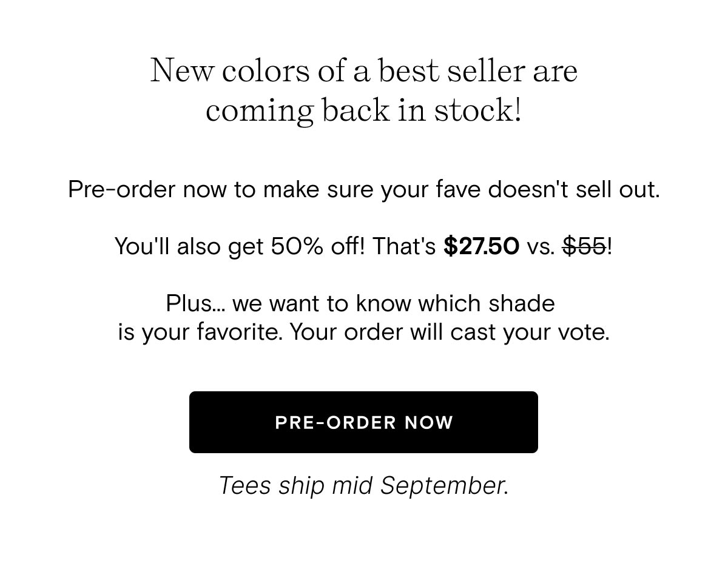Click 'Pre-order now' at start of the paragraph

tap(147, 190)
